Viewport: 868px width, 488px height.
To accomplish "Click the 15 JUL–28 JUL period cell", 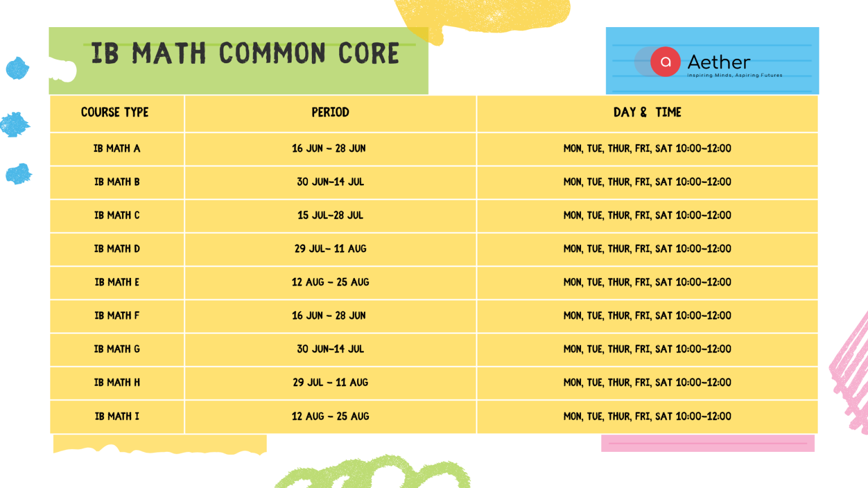I will coord(331,215).
